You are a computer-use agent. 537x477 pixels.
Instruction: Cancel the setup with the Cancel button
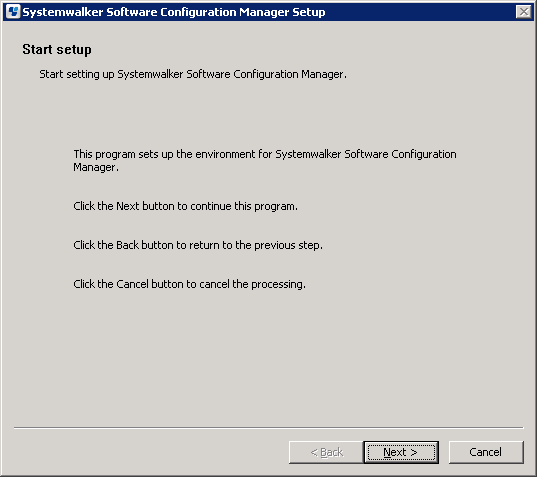pyautogui.click(x=486, y=452)
